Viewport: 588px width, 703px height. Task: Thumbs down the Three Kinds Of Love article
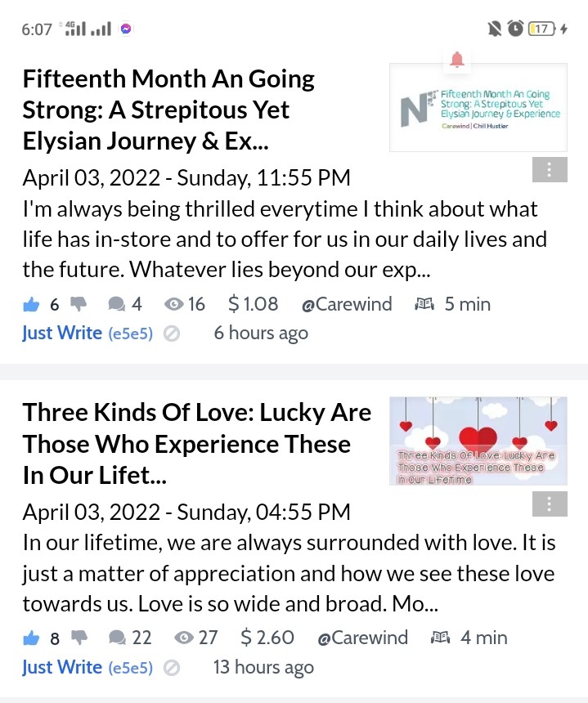click(79, 638)
